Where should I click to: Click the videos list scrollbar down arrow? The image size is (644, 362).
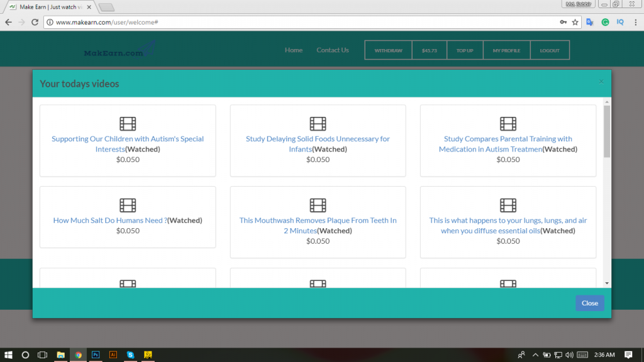pyautogui.click(x=606, y=283)
